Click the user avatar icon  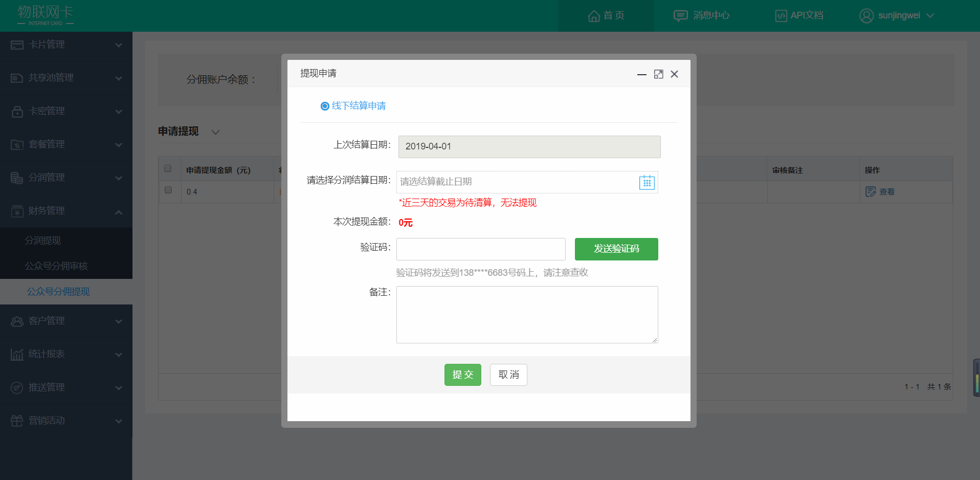click(866, 16)
